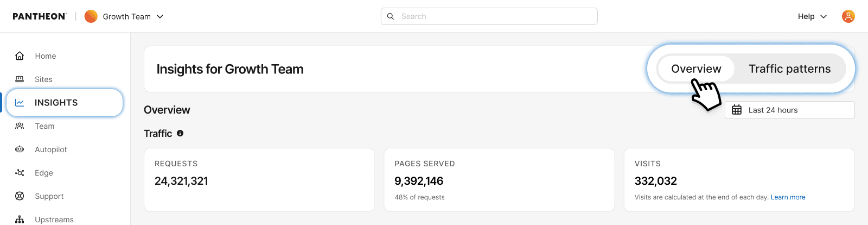Click the Home house icon in sidebar
Screen dimensions: 868x225
[20, 56]
